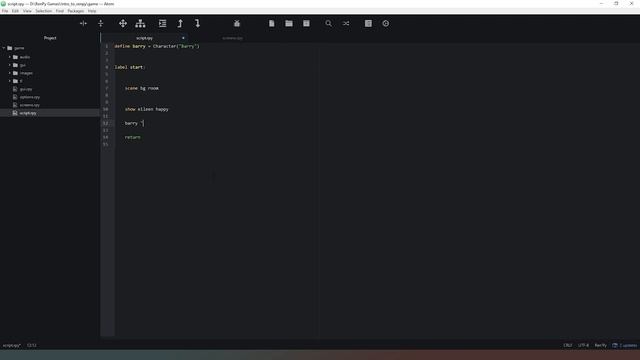
Task: Open the View menu
Action: pyautogui.click(x=27, y=11)
